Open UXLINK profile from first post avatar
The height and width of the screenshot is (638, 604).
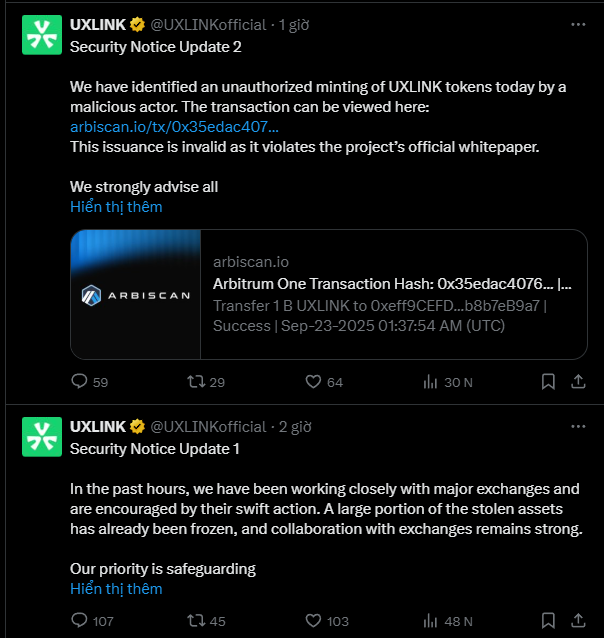click(x=42, y=35)
